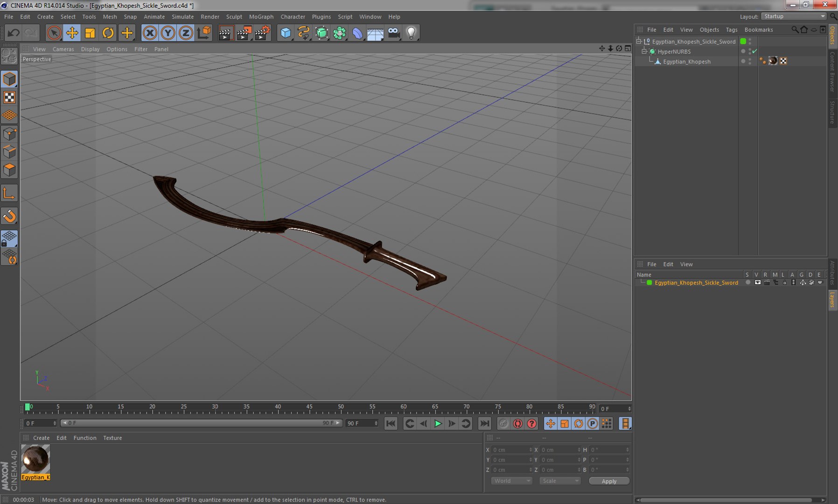Image resolution: width=838 pixels, height=504 pixels.
Task: Switch to Edges mode
Action: coord(9,152)
